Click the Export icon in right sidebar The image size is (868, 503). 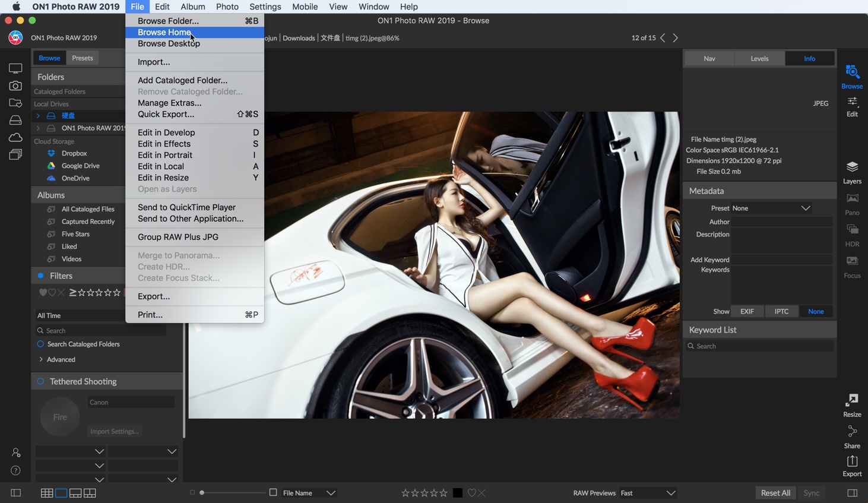pos(852,461)
